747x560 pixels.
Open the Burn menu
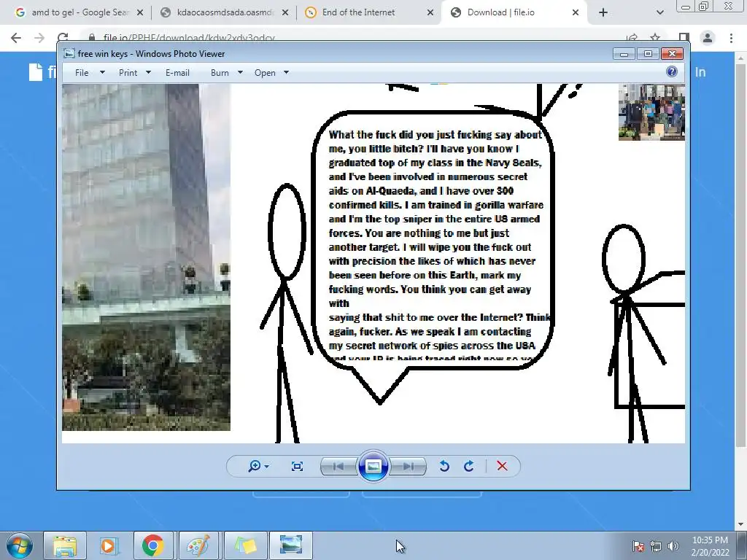click(220, 73)
